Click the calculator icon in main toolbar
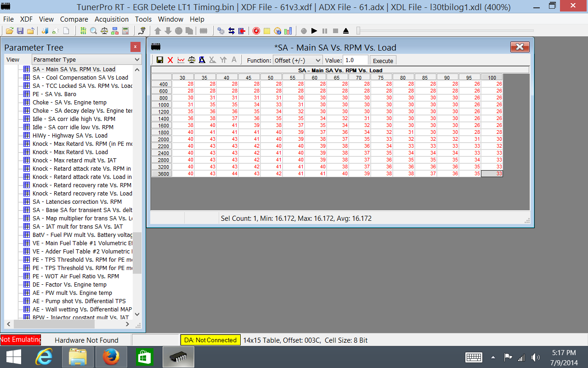The image size is (588, 368). (x=125, y=31)
